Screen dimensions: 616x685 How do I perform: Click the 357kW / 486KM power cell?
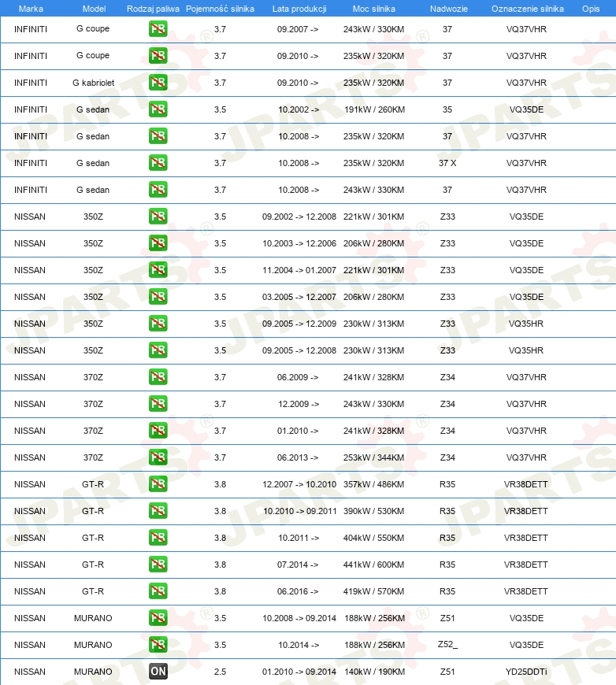[374, 484]
